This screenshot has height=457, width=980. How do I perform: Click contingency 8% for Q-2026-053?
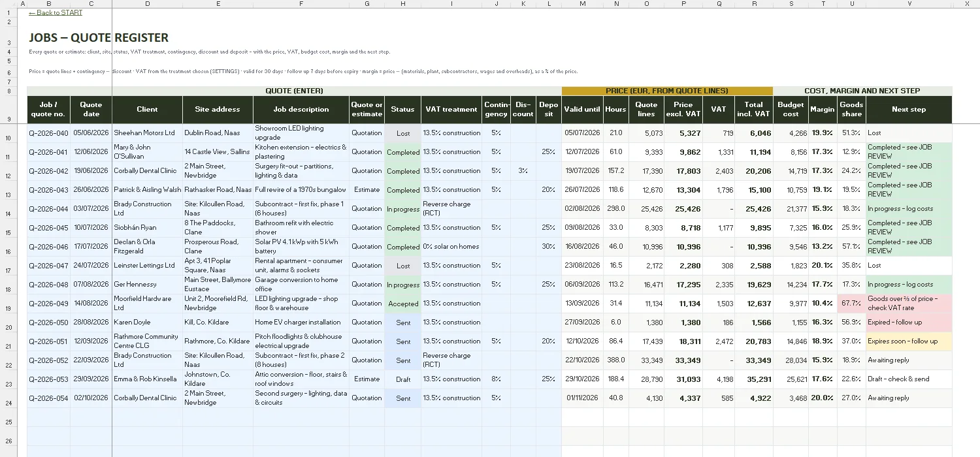(x=497, y=379)
